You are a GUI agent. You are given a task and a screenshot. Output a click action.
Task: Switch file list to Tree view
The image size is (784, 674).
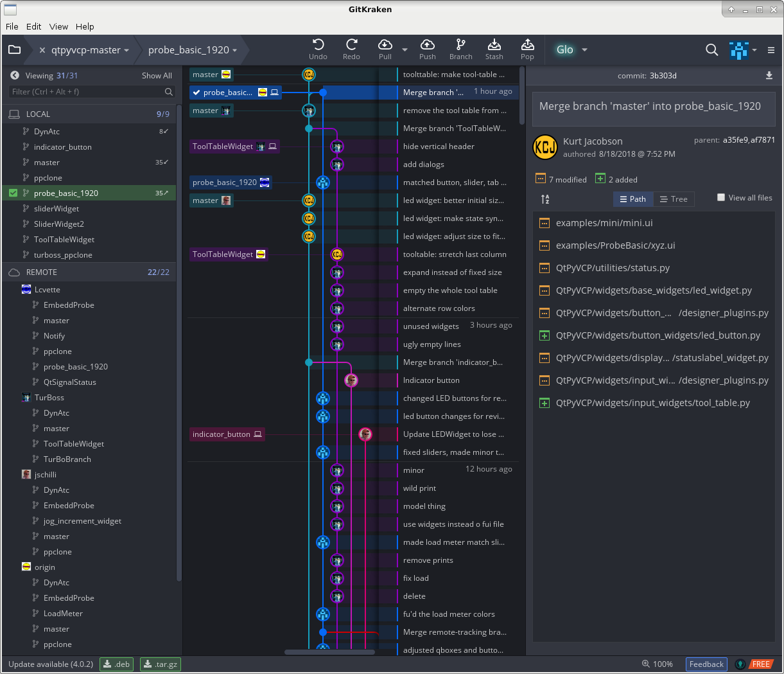[x=674, y=199]
